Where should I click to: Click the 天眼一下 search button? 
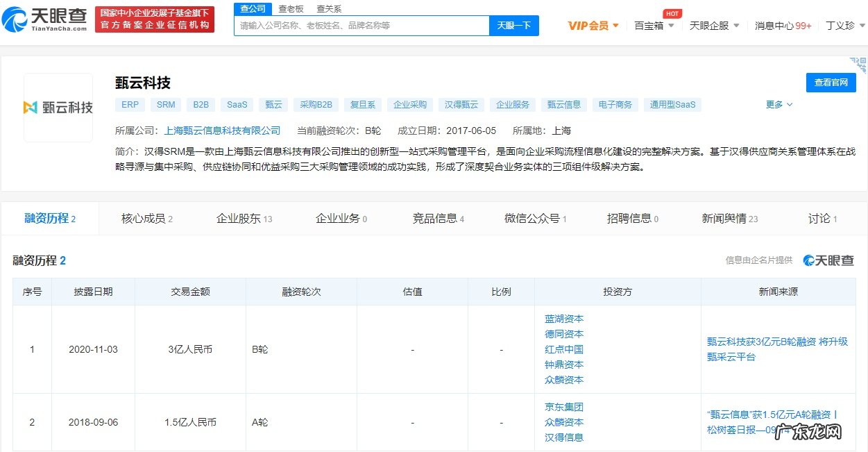(513, 26)
